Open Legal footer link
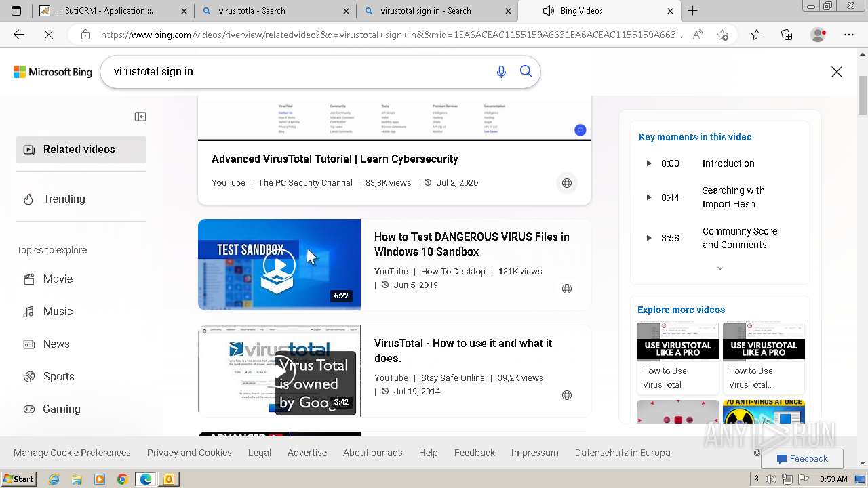Image resolution: width=868 pixels, height=488 pixels. click(260, 453)
